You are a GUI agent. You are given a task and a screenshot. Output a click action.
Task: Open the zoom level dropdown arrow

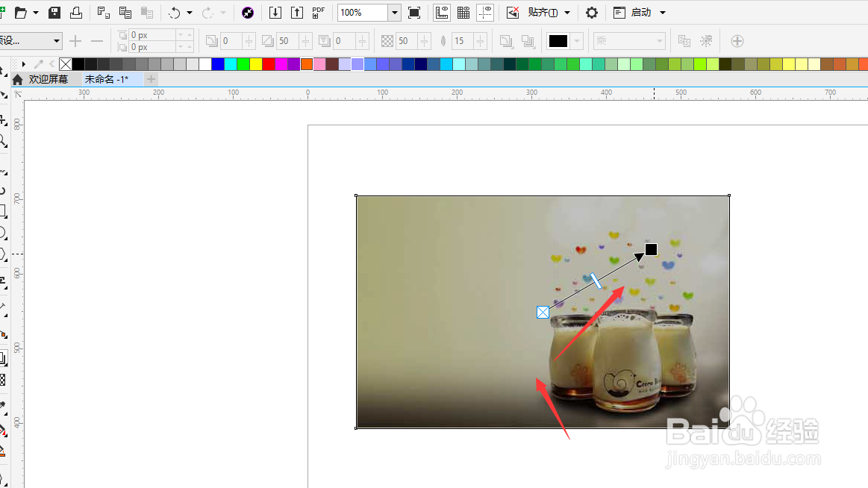pos(394,12)
